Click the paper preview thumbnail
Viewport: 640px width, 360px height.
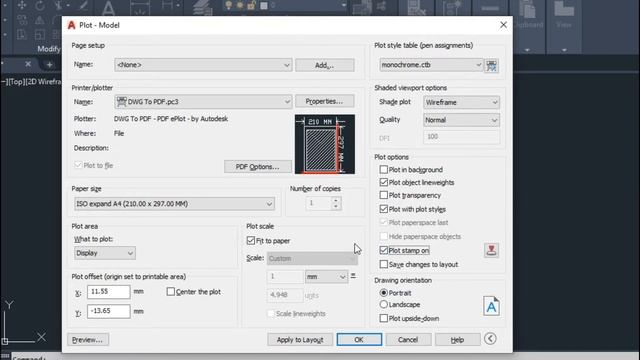coord(325,144)
